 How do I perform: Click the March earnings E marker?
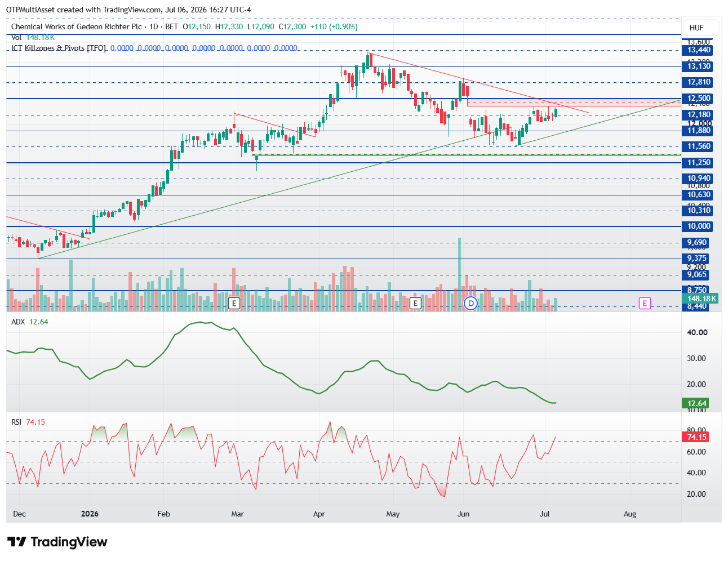point(234,304)
